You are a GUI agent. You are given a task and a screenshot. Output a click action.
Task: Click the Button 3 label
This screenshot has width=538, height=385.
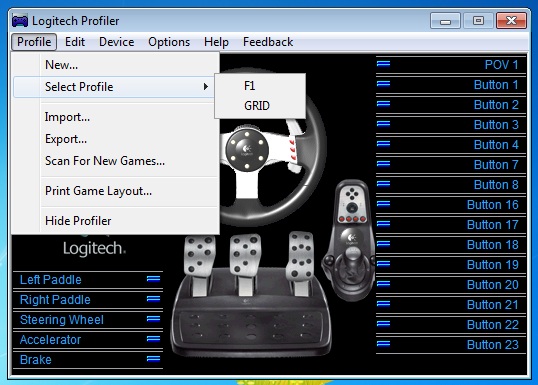[x=496, y=125]
